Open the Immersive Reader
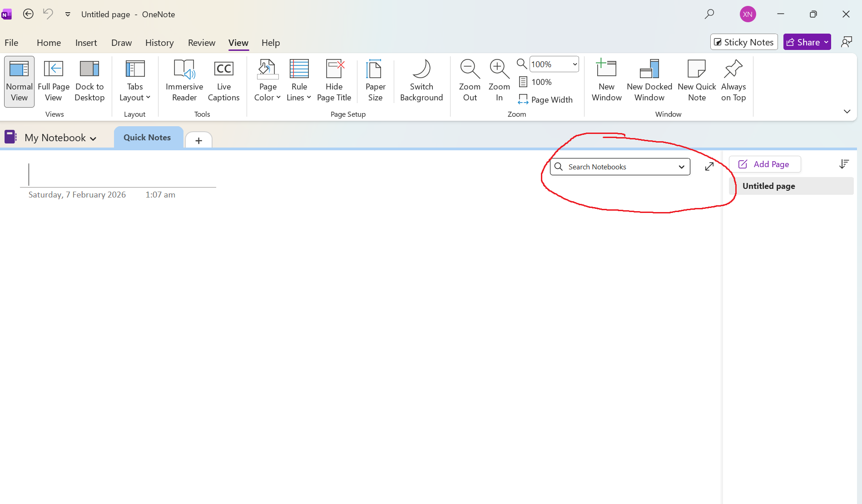The height and width of the screenshot is (504, 862). coord(184,81)
